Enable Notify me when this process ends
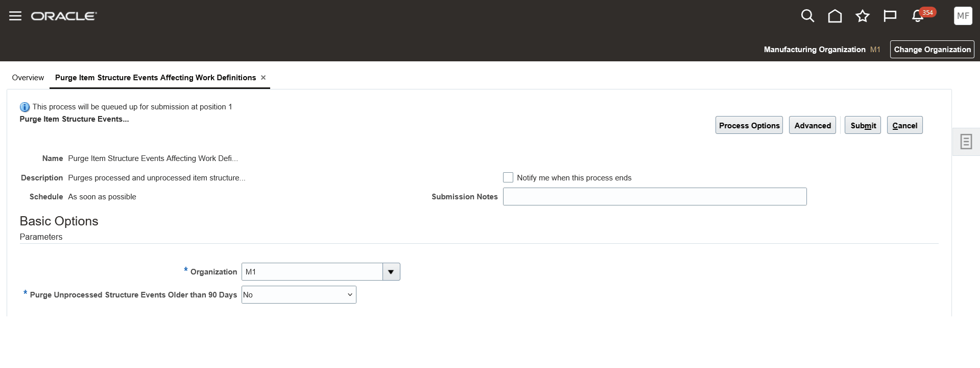The height and width of the screenshot is (368, 980). click(508, 177)
